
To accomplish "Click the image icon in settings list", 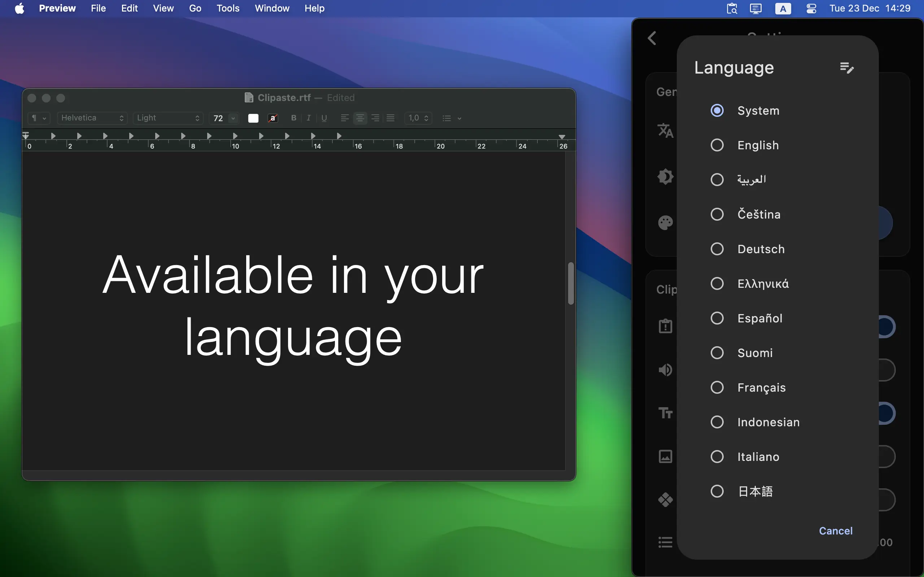I will coord(665,457).
